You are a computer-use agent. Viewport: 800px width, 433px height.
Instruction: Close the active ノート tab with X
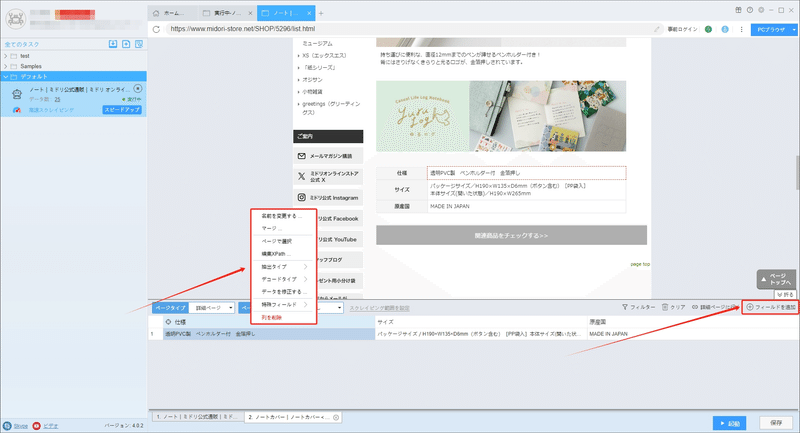pyautogui.click(x=309, y=13)
